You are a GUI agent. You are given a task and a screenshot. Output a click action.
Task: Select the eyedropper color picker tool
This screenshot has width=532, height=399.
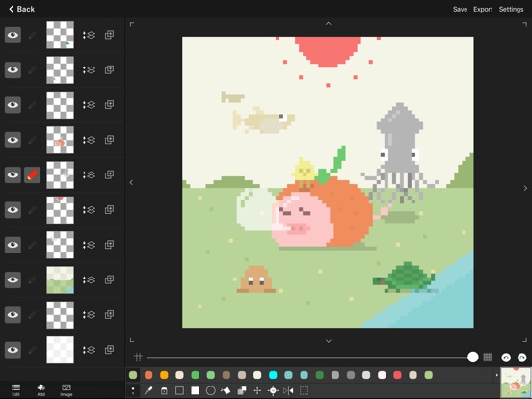(x=148, y=391)
